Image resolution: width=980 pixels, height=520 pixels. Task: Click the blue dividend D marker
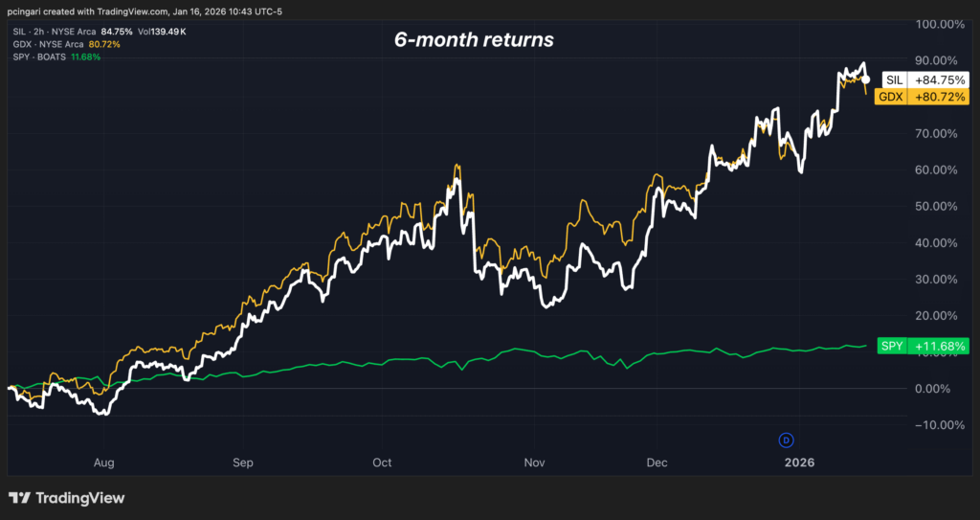point(786,440)
